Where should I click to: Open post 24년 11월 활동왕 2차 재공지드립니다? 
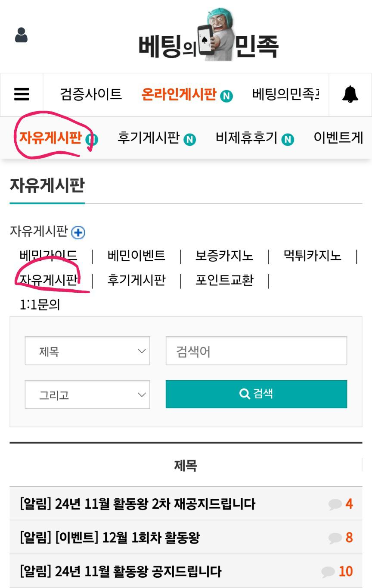[138, 504]
